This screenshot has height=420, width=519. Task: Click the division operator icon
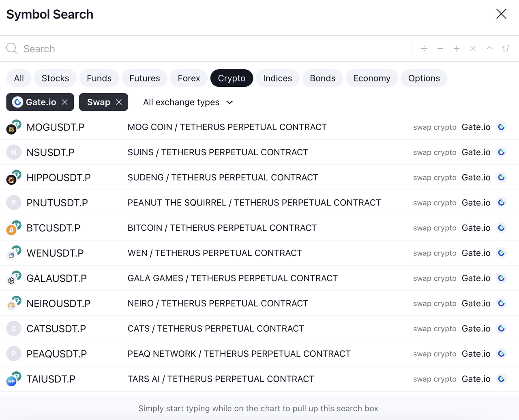click(424, 49)
